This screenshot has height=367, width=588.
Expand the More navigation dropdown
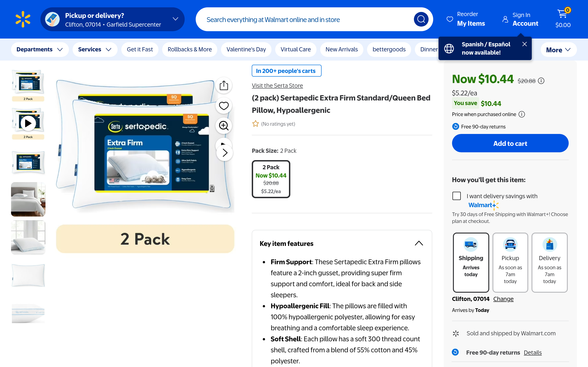point(558,50)
